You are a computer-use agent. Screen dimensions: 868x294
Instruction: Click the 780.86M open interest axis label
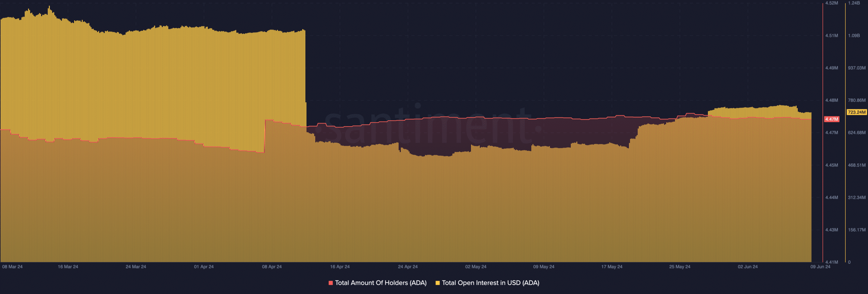click(x=856, y=100)
